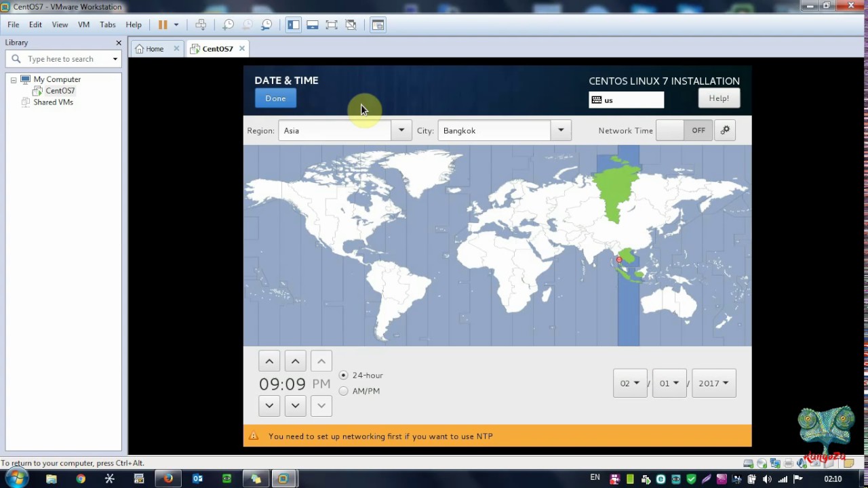Close the CentOS7 tab

pos(241,48)
